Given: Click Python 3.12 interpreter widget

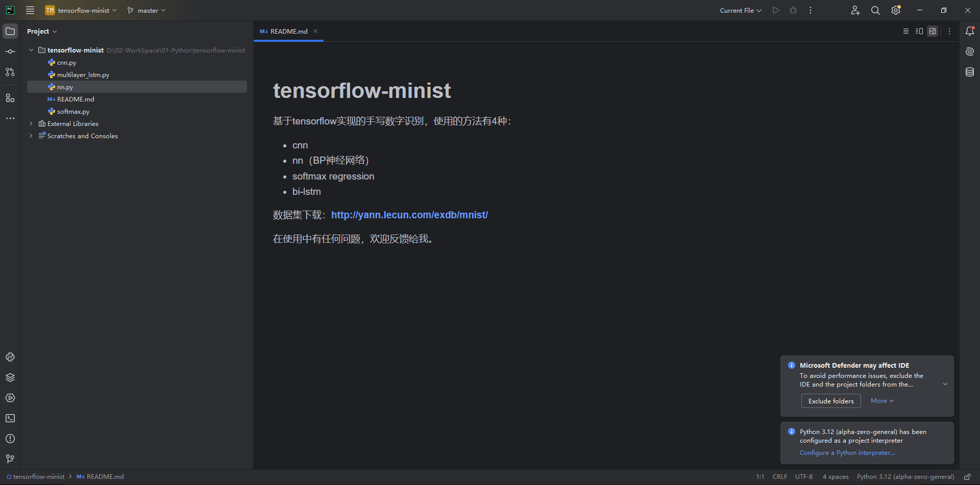Looking at the screenshot, I should pos(905,477).
